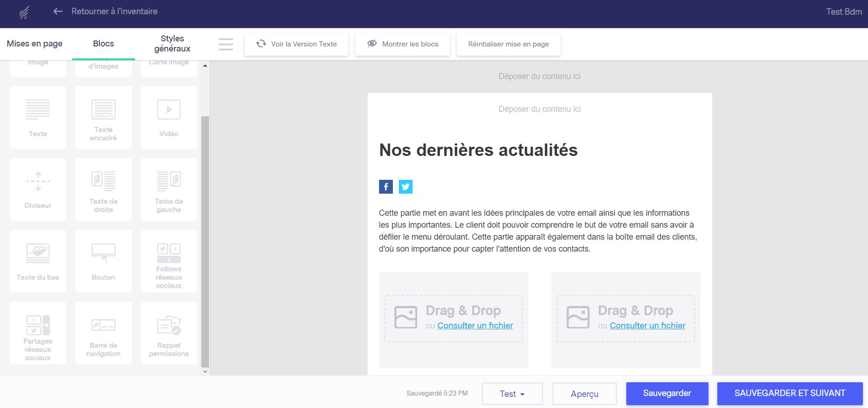Click the scrollbar down arrow in blocks panel

pyautogui.click(x=205, y=372)
